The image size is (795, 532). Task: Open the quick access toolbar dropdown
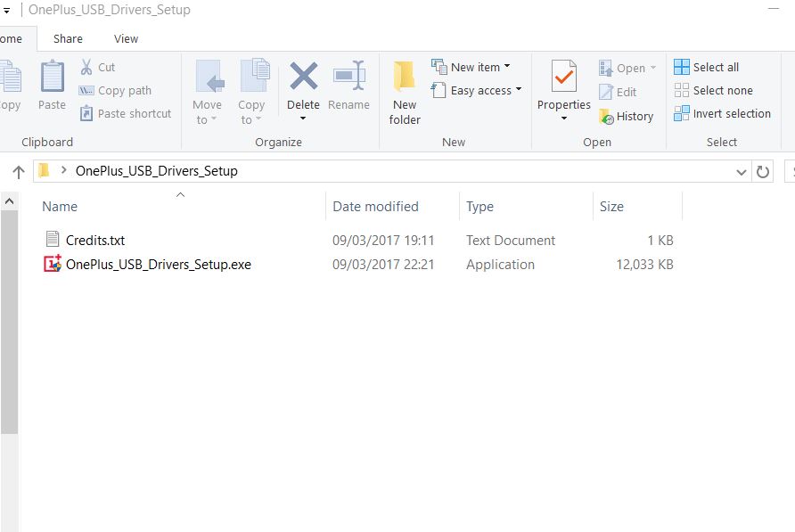click(x=6, y=10)
